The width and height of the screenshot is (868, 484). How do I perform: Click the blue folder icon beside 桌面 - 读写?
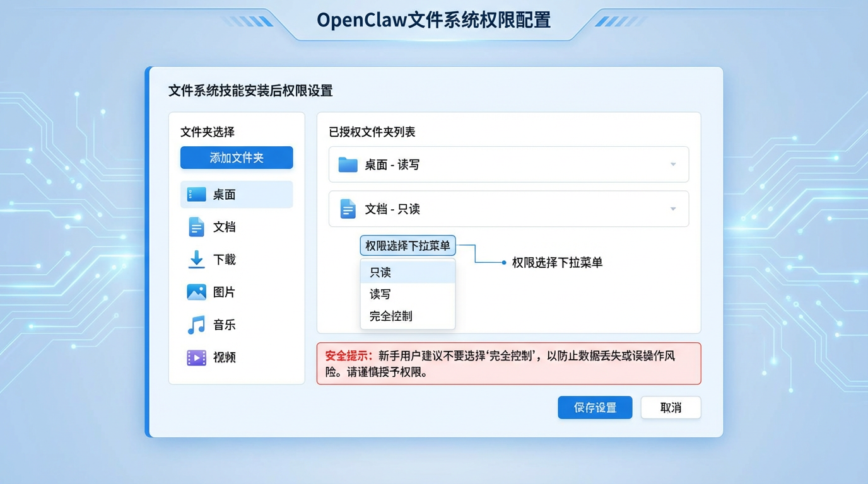[x=348, y=164]
